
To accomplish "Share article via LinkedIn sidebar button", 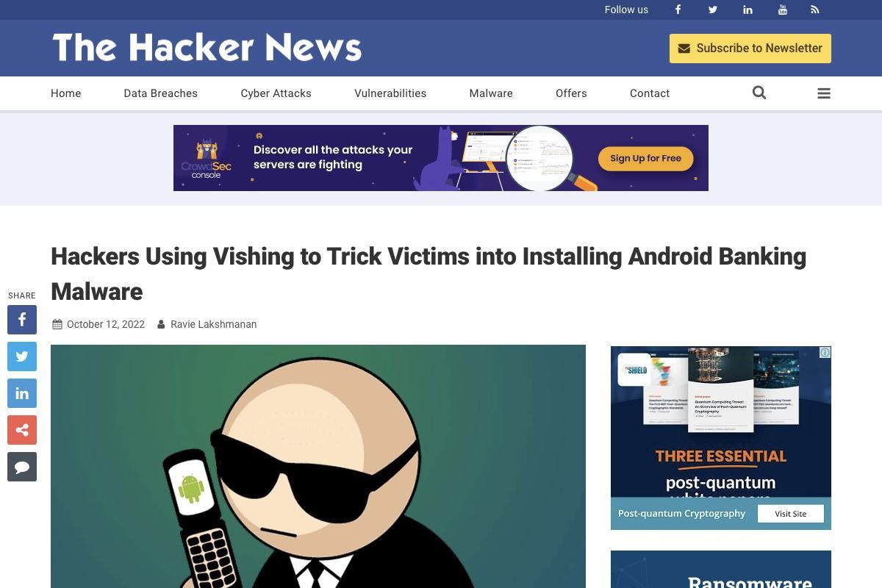I will [22, 393].
